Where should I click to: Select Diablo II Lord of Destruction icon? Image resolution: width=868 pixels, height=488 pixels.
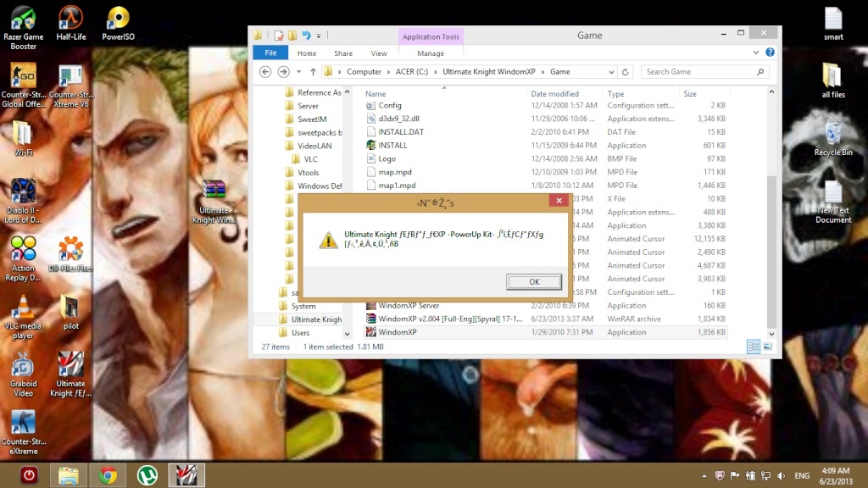click(x=23, y=201)
